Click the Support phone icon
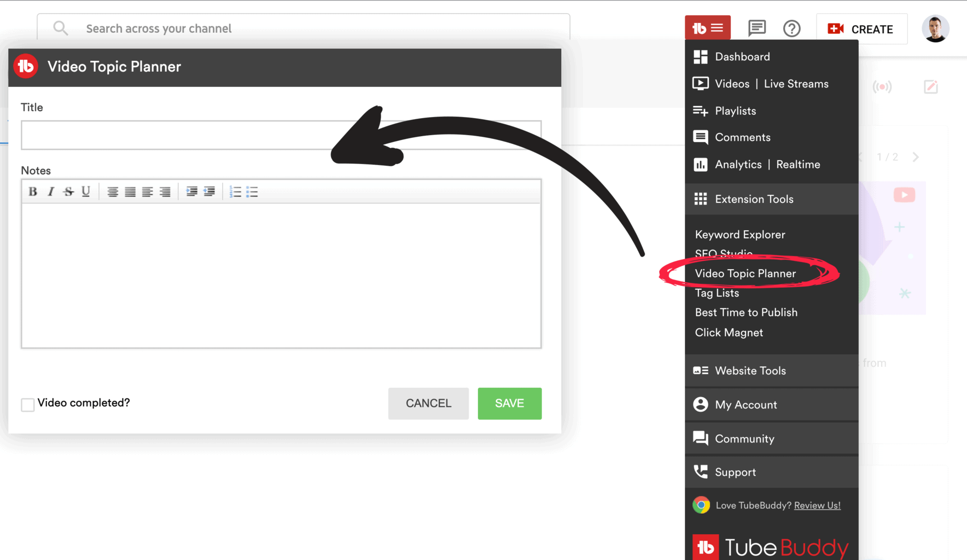Screen dimensions: 967x560 [701, 471]
